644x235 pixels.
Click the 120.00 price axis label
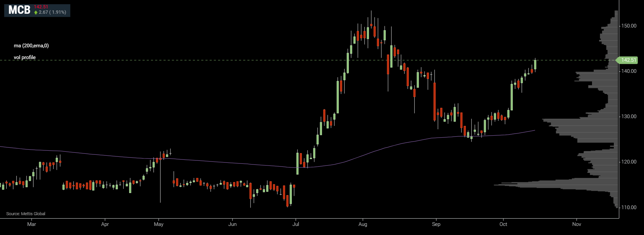[x=629, y=162]
